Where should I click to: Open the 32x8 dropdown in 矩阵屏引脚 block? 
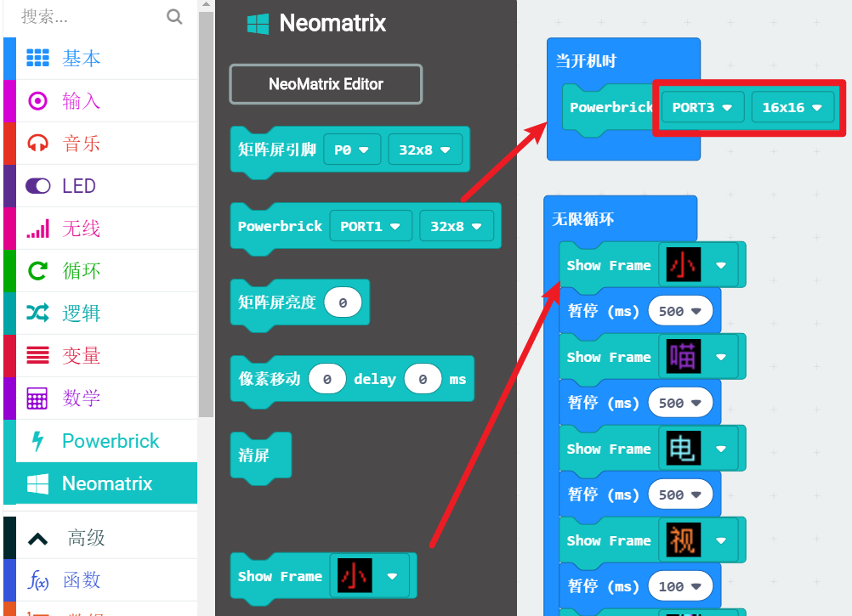[x=424, y=150]
